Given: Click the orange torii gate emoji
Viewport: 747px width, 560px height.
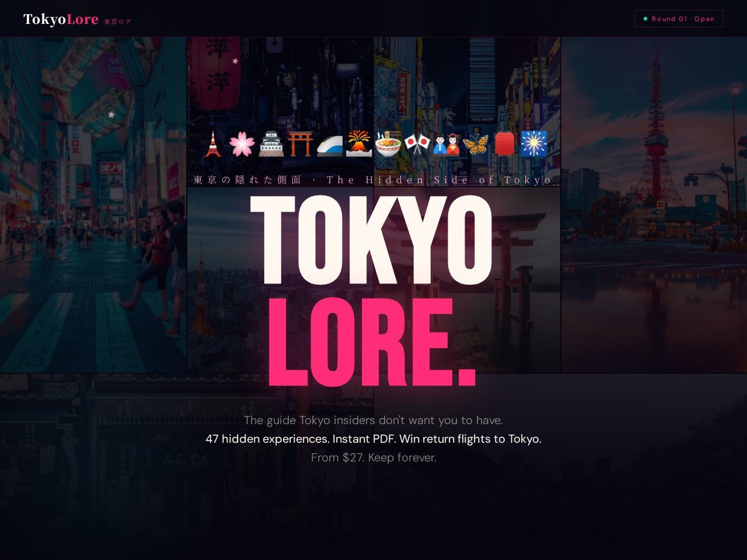Looking at the screenshot, I should 301,144.
